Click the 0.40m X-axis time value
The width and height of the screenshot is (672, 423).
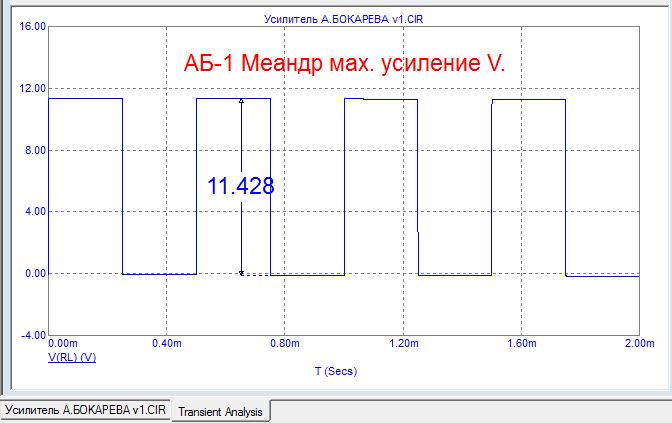click(166, 344)
